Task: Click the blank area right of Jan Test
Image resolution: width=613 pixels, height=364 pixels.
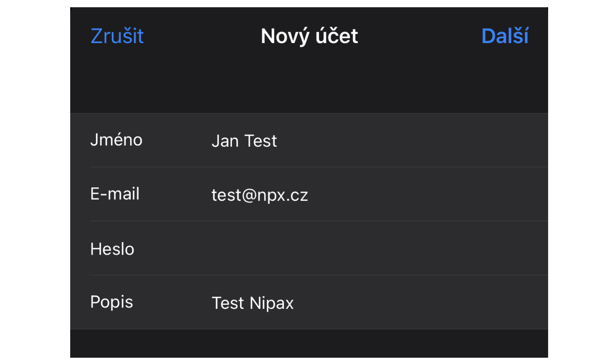Action: 412,141
